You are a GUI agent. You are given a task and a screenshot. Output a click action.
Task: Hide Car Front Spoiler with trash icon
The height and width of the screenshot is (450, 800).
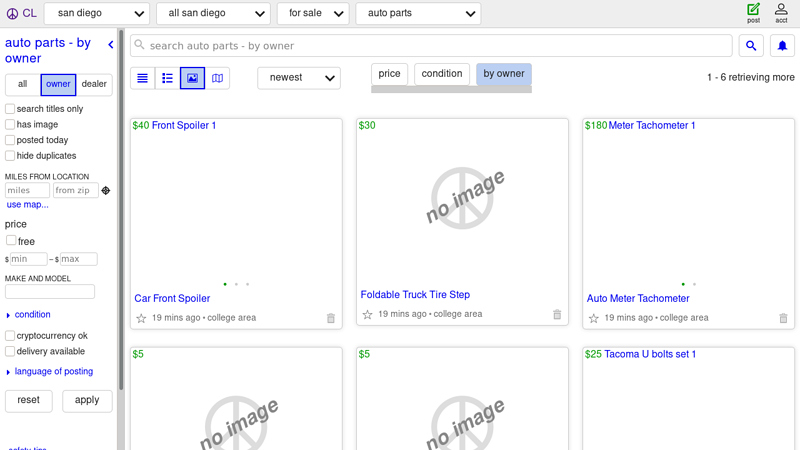pyautogui.click(x=331, y=318)
